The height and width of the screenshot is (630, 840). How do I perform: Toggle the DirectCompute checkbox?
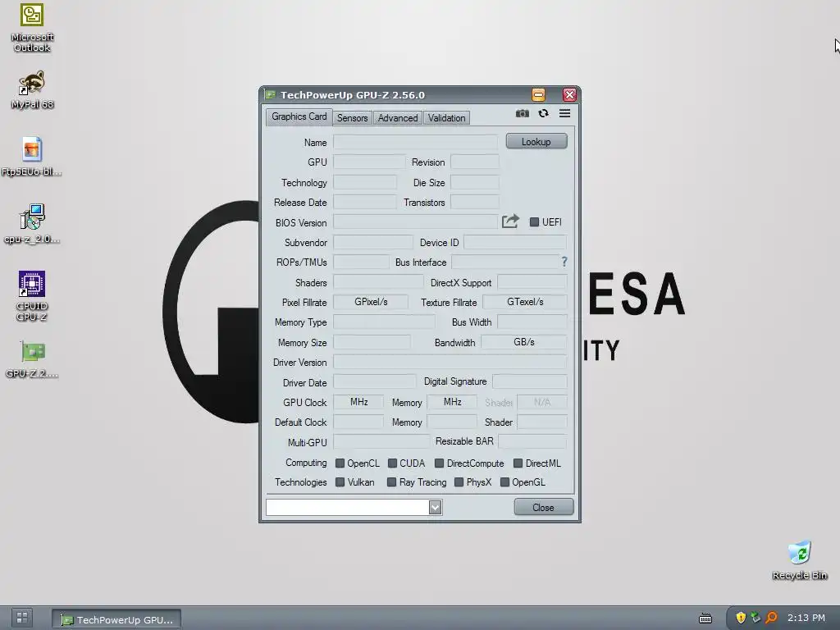click(x=440, y=463)
